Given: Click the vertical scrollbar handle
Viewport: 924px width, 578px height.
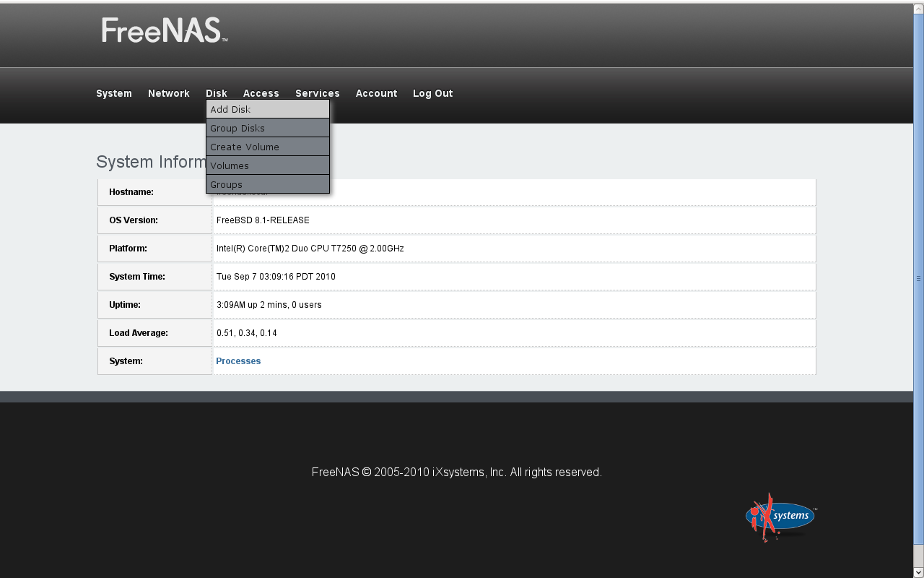Looking at the screenshot, I should [918, 278].
